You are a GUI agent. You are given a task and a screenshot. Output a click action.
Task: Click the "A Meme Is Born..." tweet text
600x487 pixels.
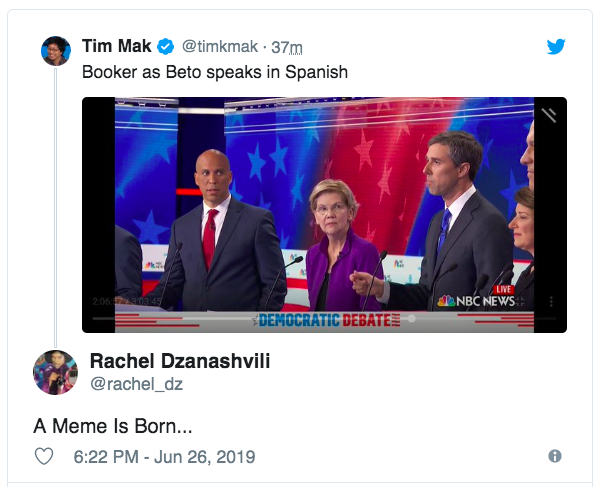coord(113,426)
